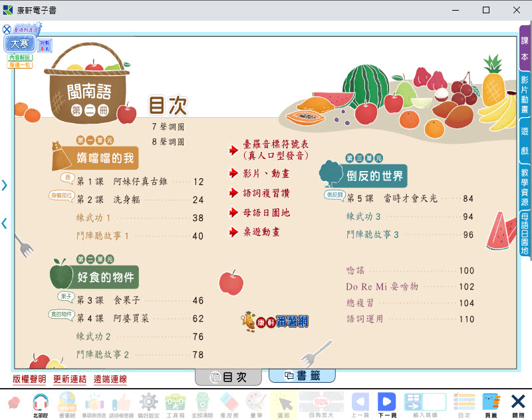Image resolution: width=532 pixels, height=420 pixels.
Task: Open the headset customer service icon
Action: click(x=41, y=405)
